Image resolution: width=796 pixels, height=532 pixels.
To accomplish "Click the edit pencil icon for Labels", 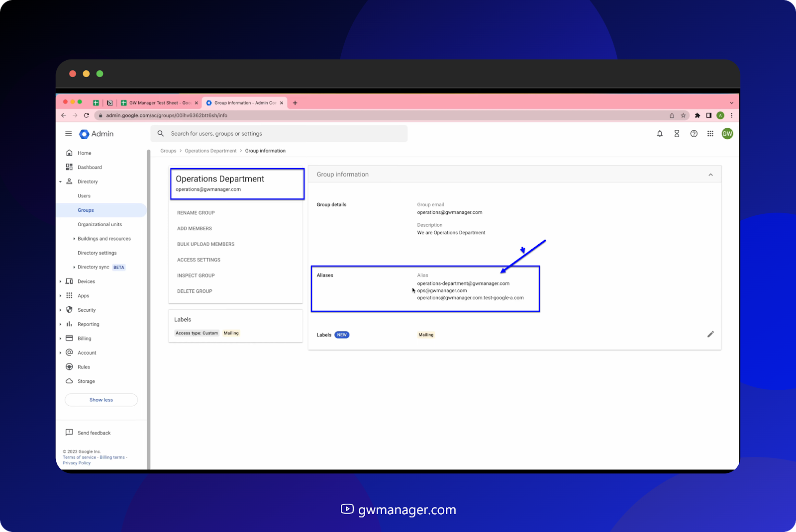I will 710,334.
